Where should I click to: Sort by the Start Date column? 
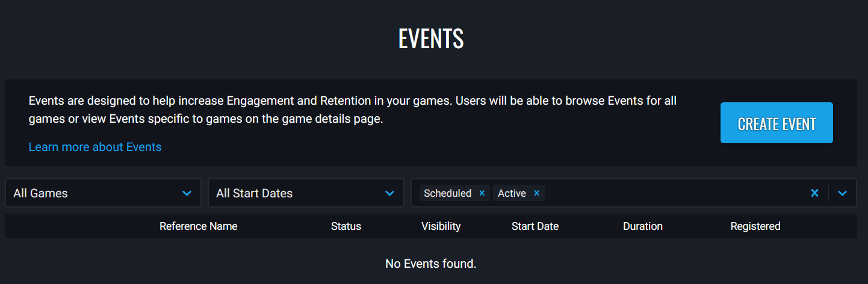(x=535, y=226)
